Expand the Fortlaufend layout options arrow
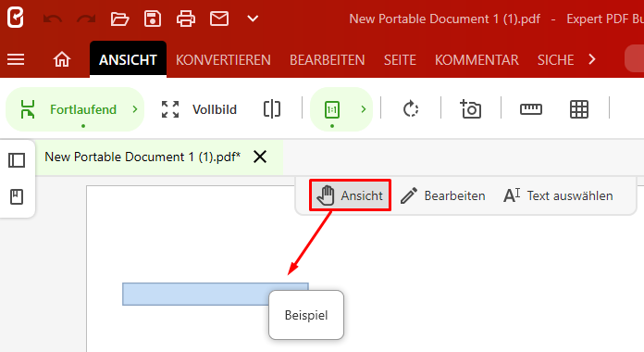Image resolution: width=644 pixels, height=352 pixels. click(135, 109)
